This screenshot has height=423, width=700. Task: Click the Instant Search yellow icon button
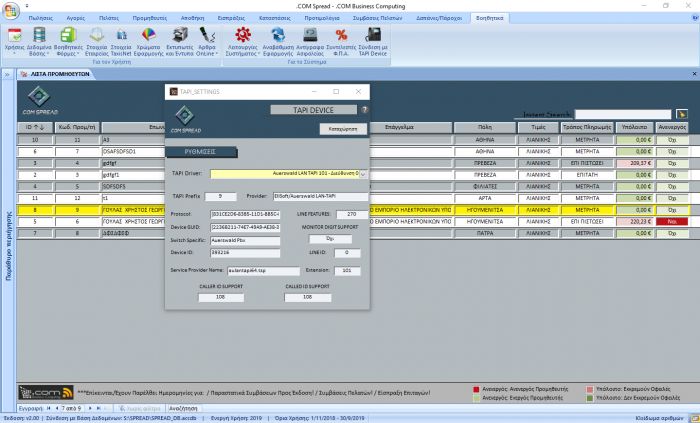tap(681, 114)
